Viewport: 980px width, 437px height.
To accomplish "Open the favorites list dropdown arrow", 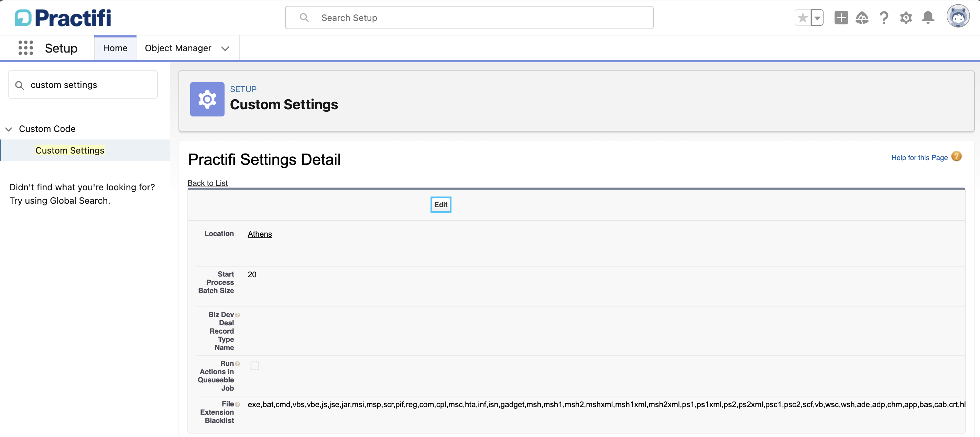I will tap(817, 18).
